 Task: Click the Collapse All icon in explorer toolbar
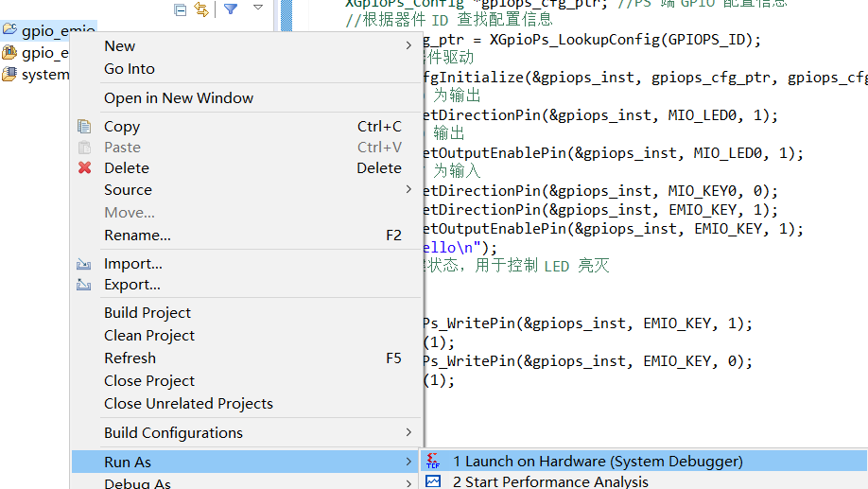[180, 9]
